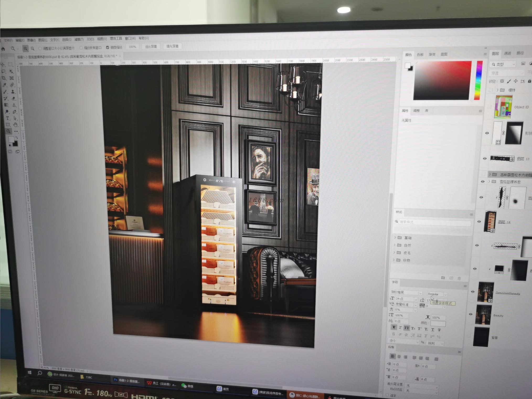
Task: Click All Caps TT button
Action: click(x=406, y=328)
